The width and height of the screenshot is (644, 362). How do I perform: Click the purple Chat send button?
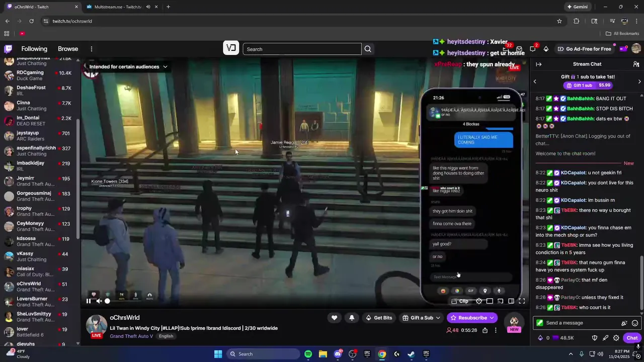coord(632,338)
